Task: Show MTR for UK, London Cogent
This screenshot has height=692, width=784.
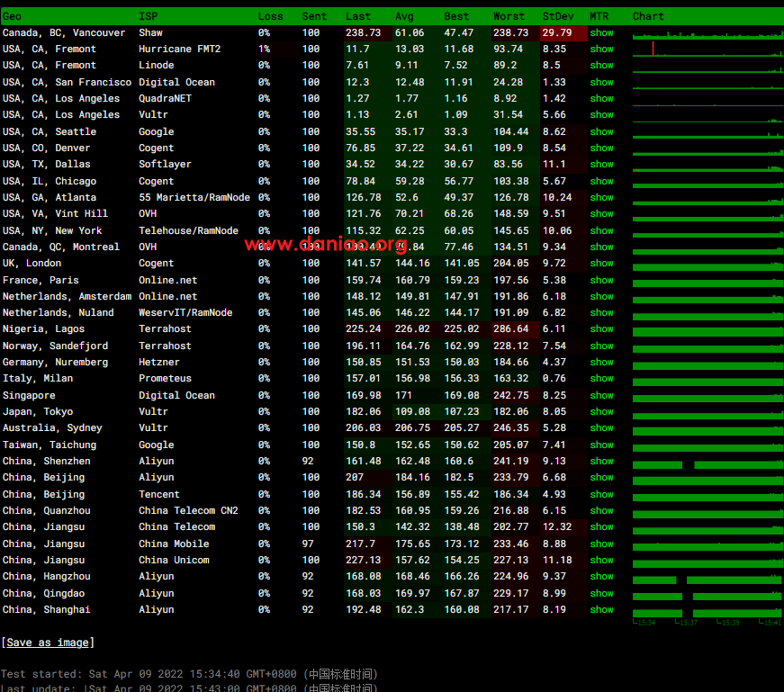Action: tap(601, 264)
